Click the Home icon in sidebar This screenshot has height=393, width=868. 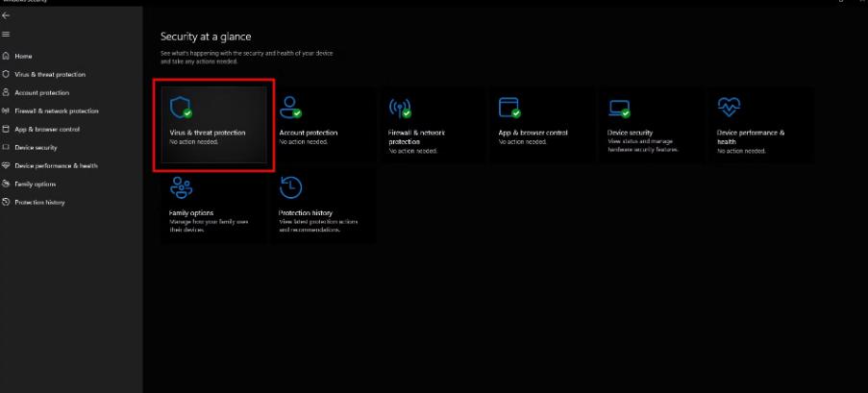[6, 56]
